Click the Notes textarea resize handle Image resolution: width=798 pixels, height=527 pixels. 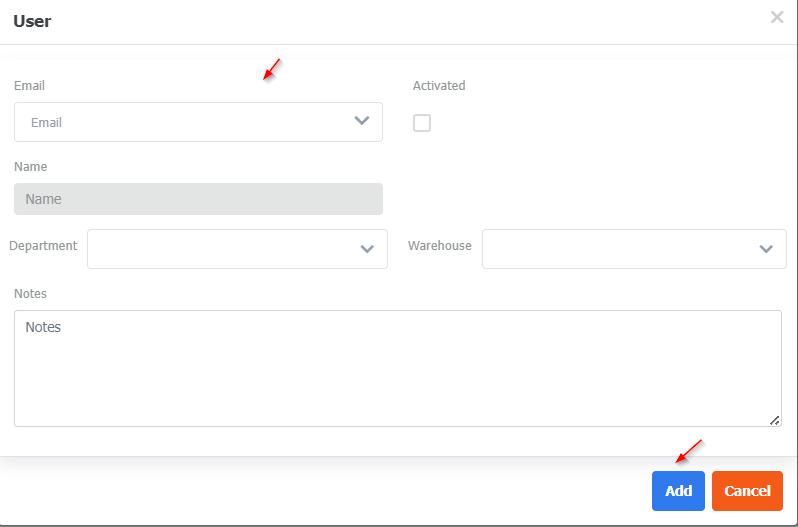(x=775, y=421)
